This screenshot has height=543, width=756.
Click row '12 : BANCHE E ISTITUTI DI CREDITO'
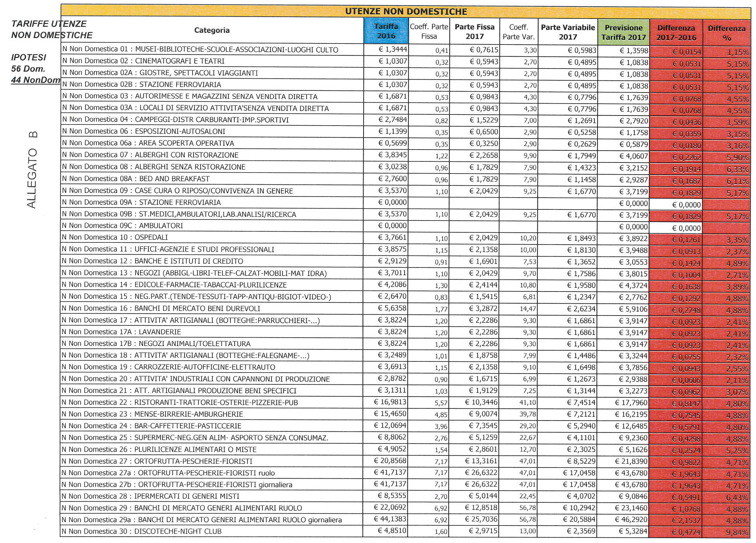coord(405,262)
